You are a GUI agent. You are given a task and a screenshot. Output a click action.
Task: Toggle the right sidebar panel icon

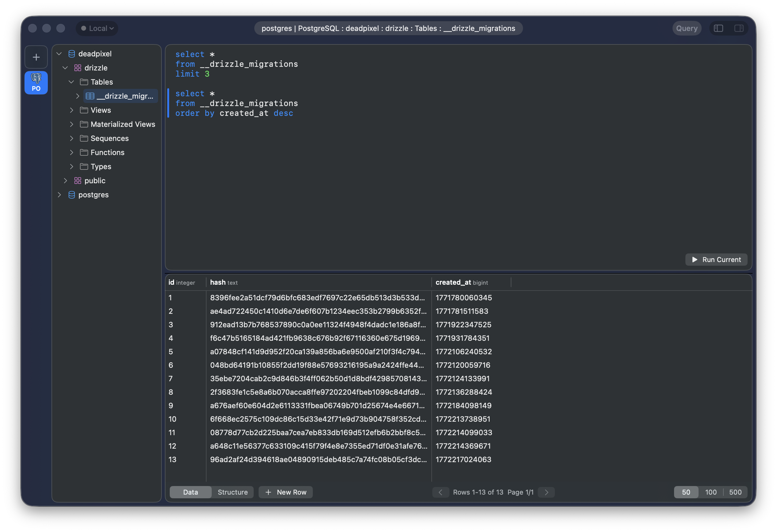tap(739, 28)
